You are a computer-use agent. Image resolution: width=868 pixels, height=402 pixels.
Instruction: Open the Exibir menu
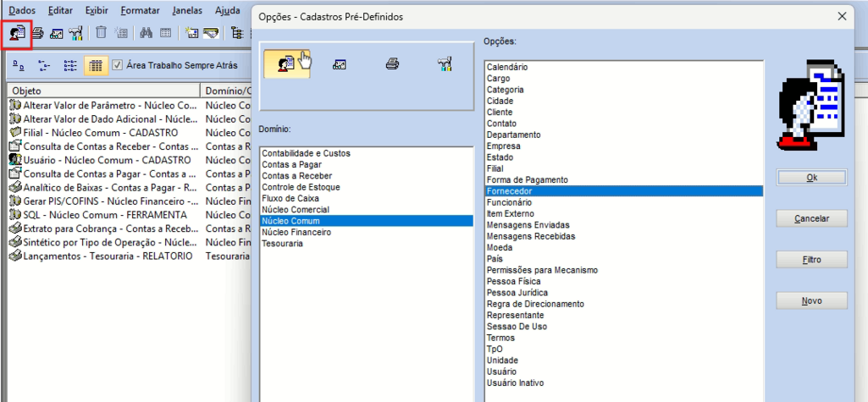tap(97, 10)
